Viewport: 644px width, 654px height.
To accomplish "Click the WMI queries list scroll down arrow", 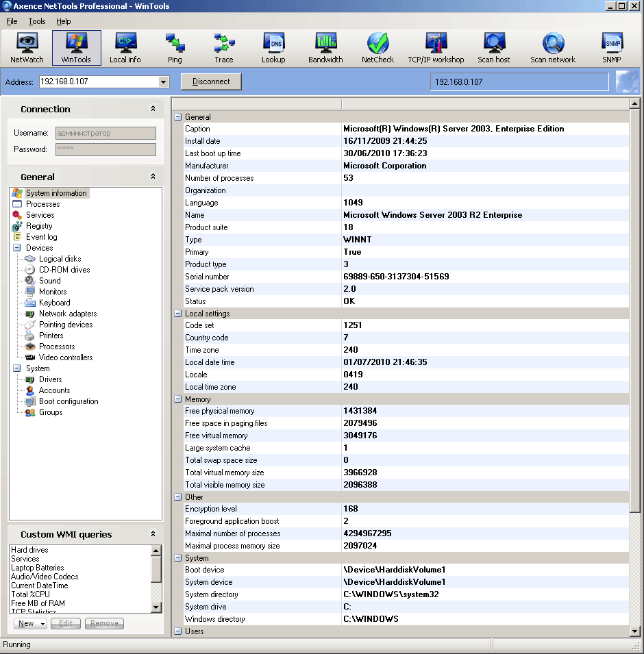I will tap(156, 607).
